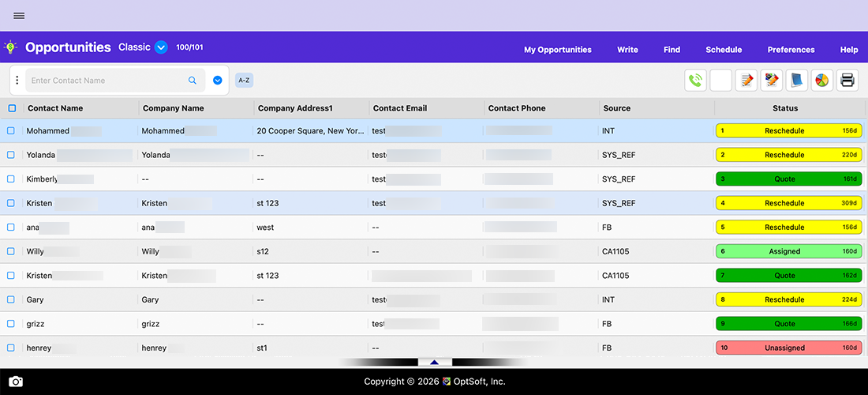Sort by Contact Phone column header
The width and height of the screenshot is (868, 395).
tap(517, 108)
